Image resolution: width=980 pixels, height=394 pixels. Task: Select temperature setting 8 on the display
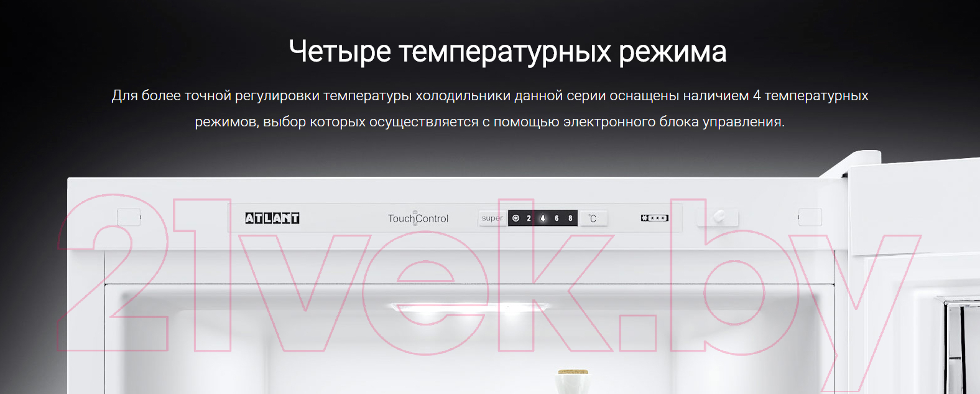pos(570,218)
